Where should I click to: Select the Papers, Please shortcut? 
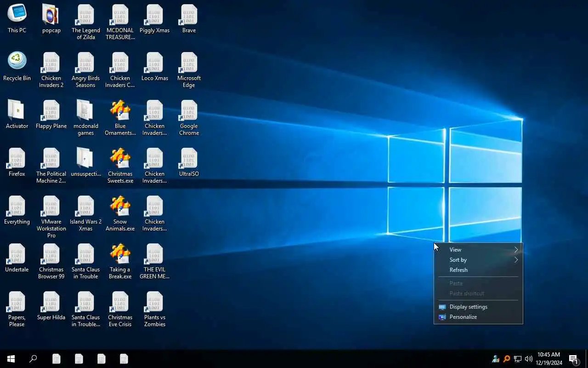point(17,309)
